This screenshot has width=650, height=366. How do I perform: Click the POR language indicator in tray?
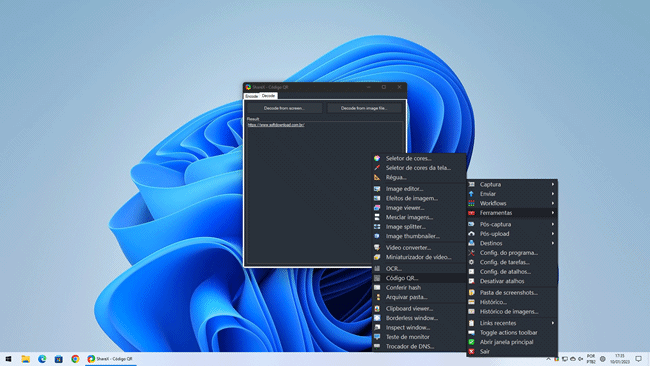tap(591, 359)
